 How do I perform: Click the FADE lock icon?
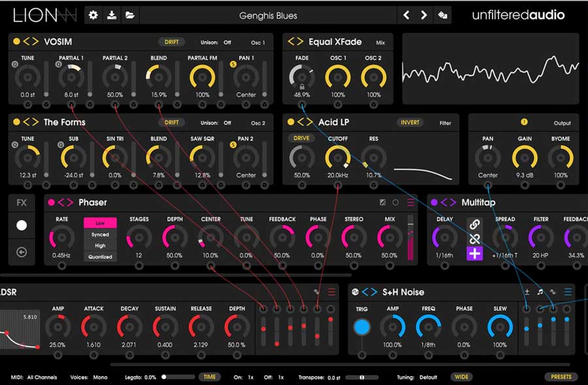coord(302,87)
